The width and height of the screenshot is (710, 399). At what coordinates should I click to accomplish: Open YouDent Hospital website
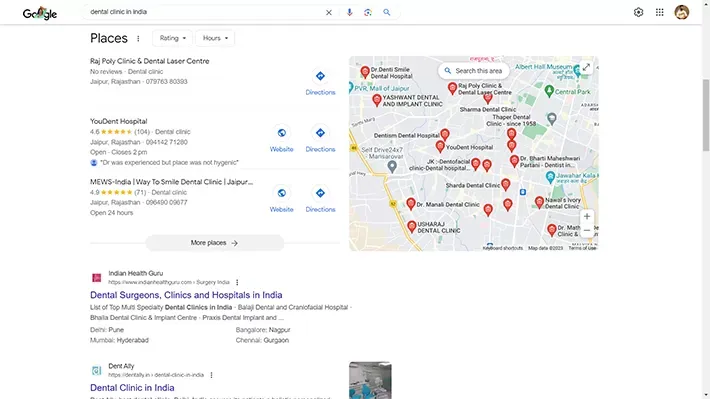(x=281, y=139)
